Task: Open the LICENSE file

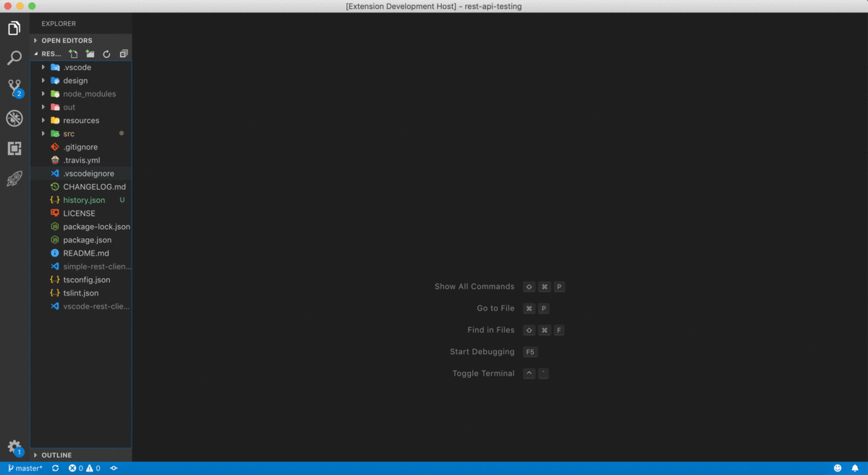Action: 81,214
